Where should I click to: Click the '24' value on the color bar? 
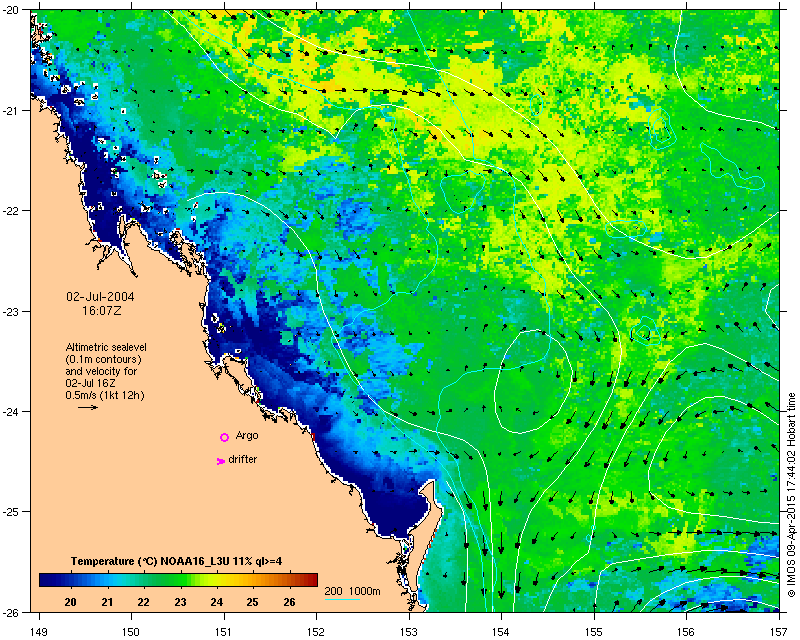pyautogui.click(x=217, y=602)
